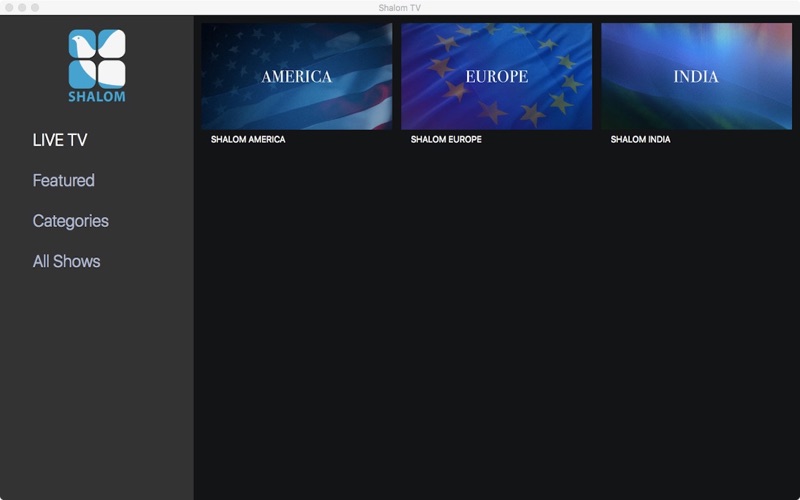Open the AMERICA channel thumbnail
This screenshot has height=500, width=800.
coord(296,76)
